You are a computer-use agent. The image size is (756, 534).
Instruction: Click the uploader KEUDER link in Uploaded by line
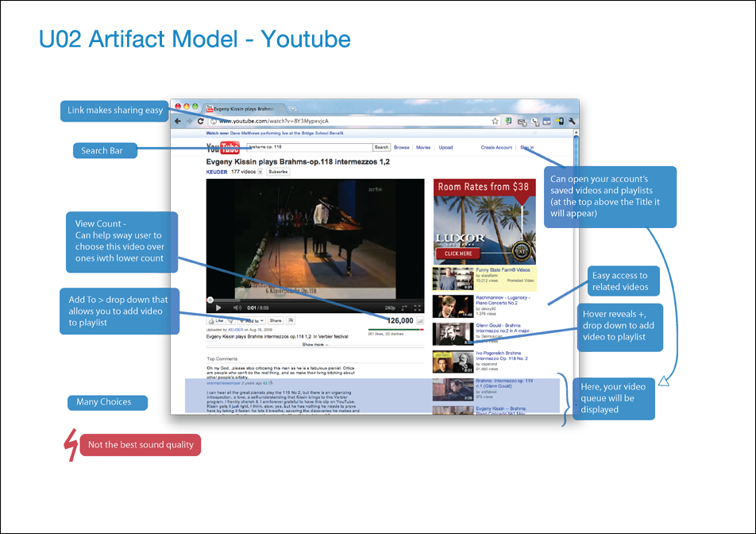[236, 330]
